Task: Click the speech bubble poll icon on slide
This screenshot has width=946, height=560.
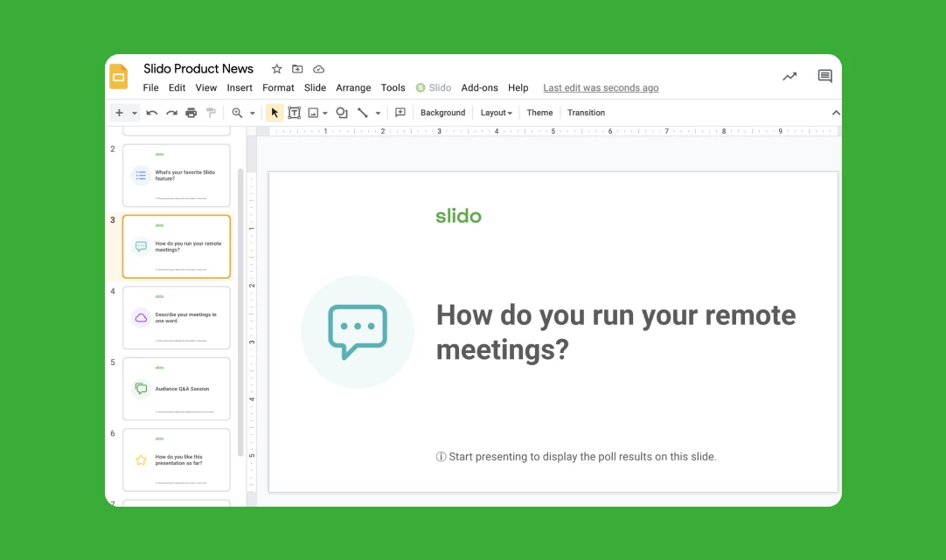Action: [x=358, y=332]
